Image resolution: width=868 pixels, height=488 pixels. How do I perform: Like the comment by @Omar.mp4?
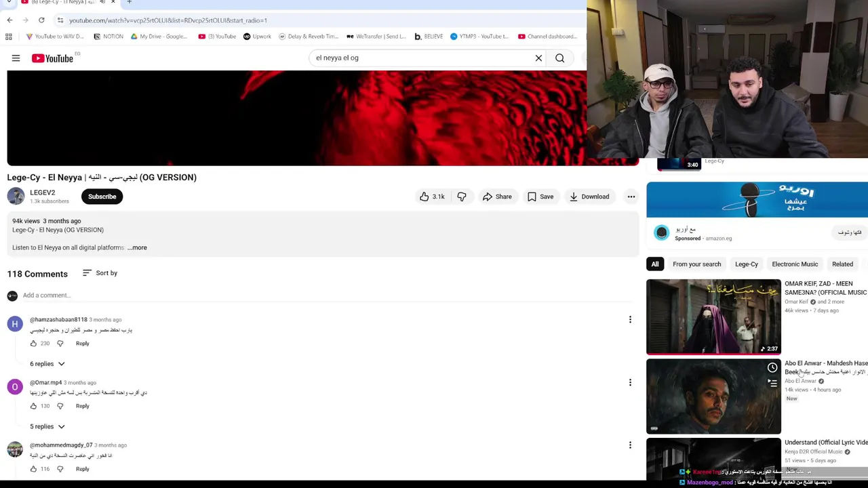click(33, 406)
